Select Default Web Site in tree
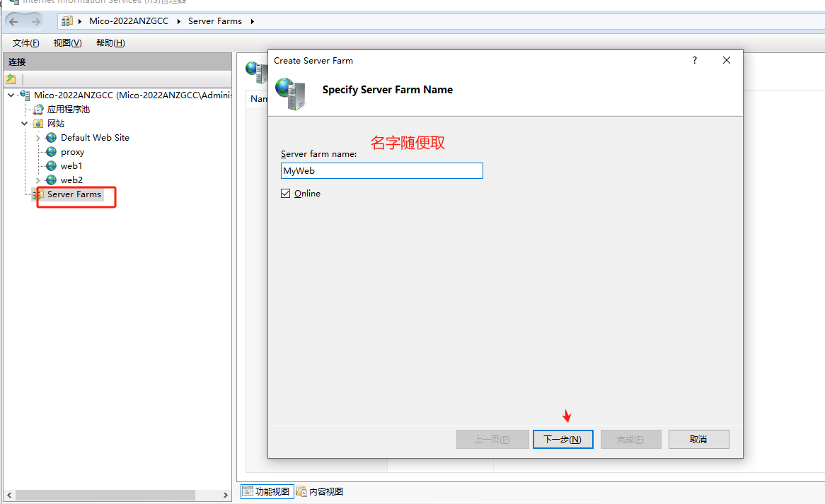The height and width of the screenshot is (504, 825). coord(95,138)
